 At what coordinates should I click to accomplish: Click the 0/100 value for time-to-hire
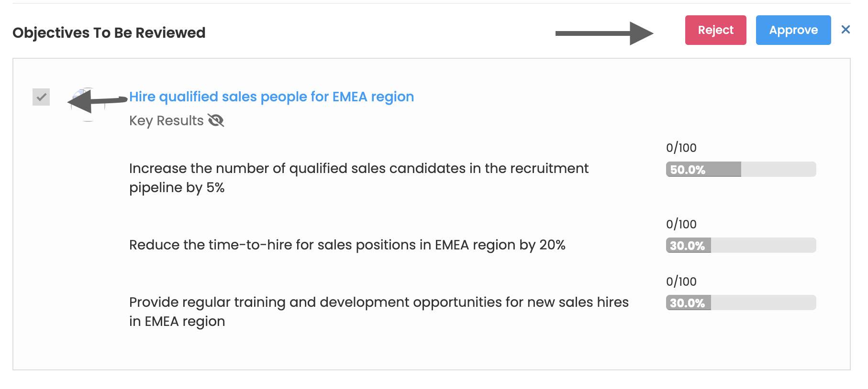681,224
